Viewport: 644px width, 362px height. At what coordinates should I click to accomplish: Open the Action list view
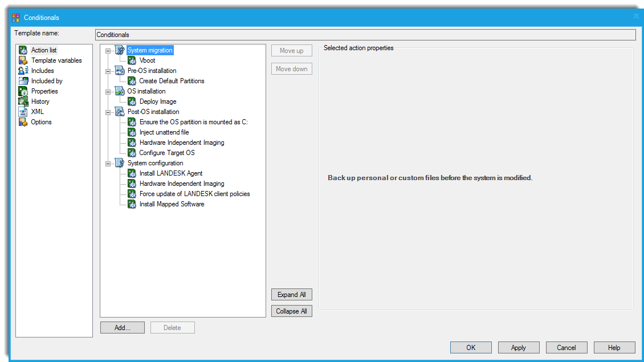tap(44, 50)
